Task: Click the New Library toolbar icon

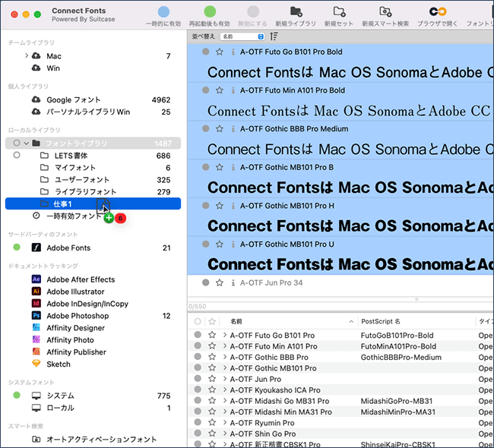Action: pyautogui.click(x=296, y=12)
